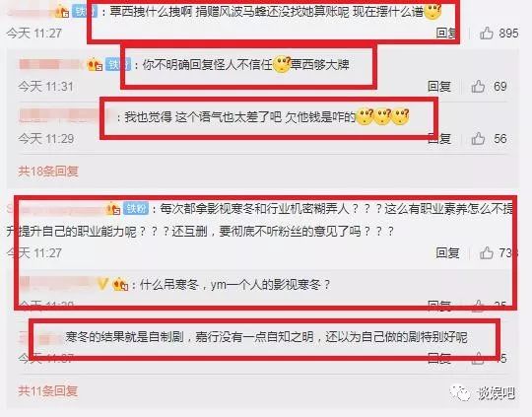532x417 pixels.
Task: Click the yellow V verified badge
Action: pos(102,284)
